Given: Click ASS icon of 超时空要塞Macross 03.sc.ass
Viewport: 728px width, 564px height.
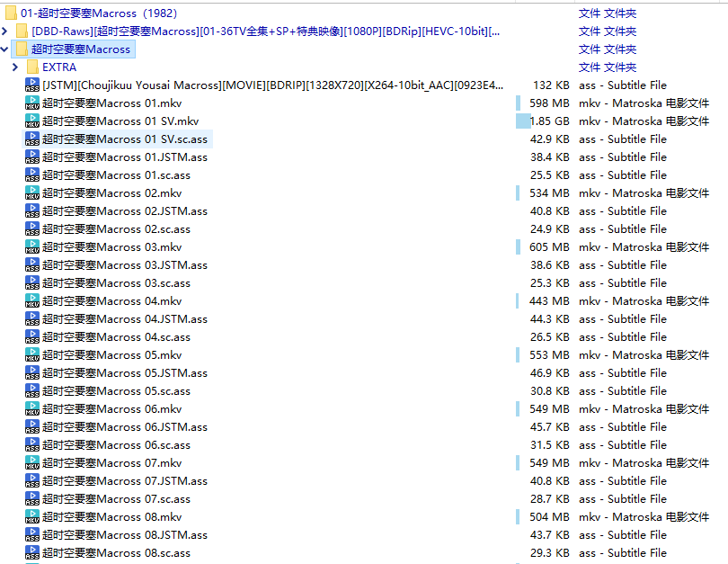Looking at the screenshot, I should [x=32, y=283].
